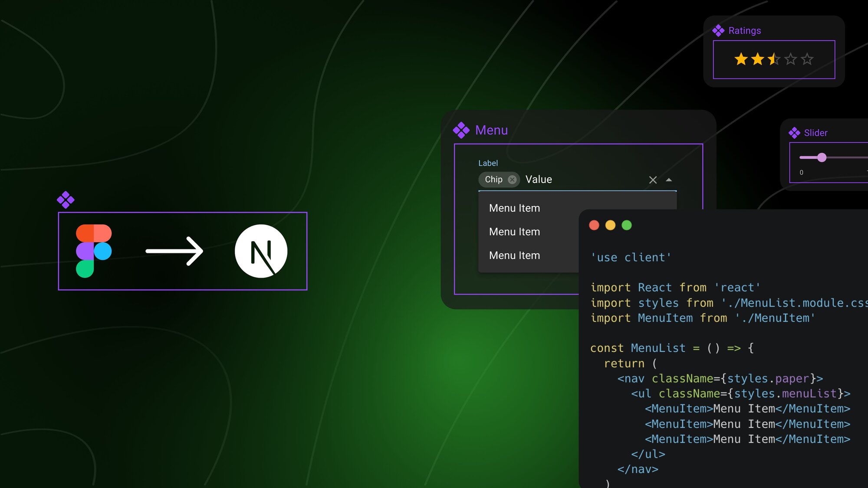This screenshot has width=868, height=488.
Task: Click the Figma logo icon
Action: click(94, 251)
